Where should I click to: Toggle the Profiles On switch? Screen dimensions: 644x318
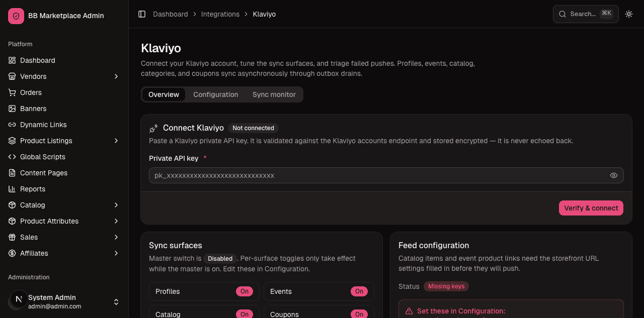click(245, 291)
